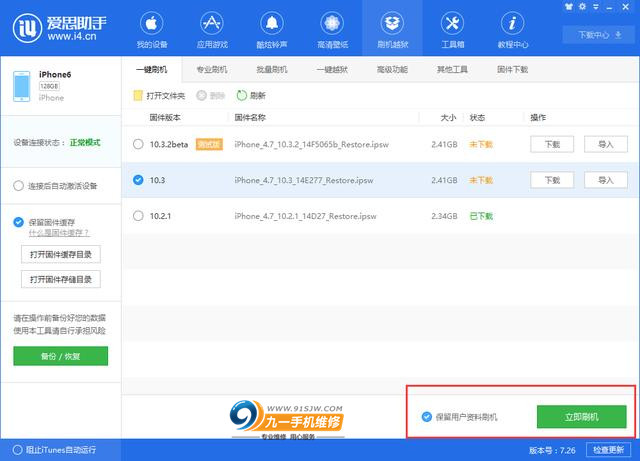Click the 2.34GB size value
This screenshot has width=640, height=461.
(444, 216)
